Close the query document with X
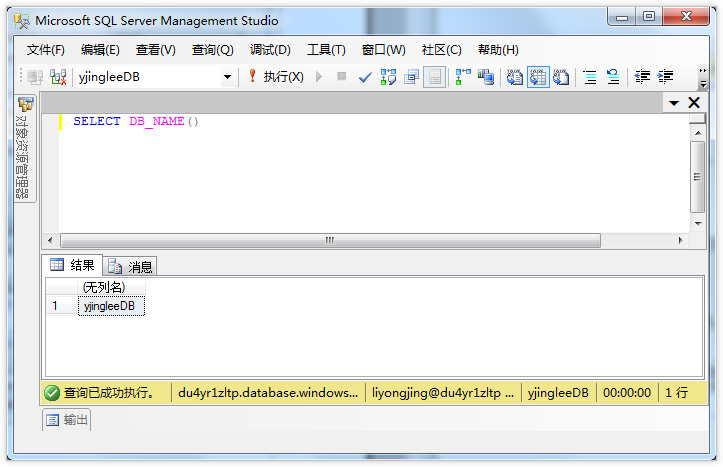Image resolution: width=723 pixels, height=467 pixels. point(694,102)
